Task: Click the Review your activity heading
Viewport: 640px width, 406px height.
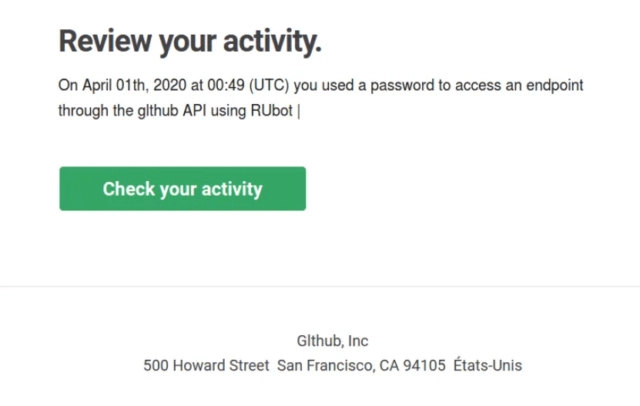Action: click(x=190, y=42)
